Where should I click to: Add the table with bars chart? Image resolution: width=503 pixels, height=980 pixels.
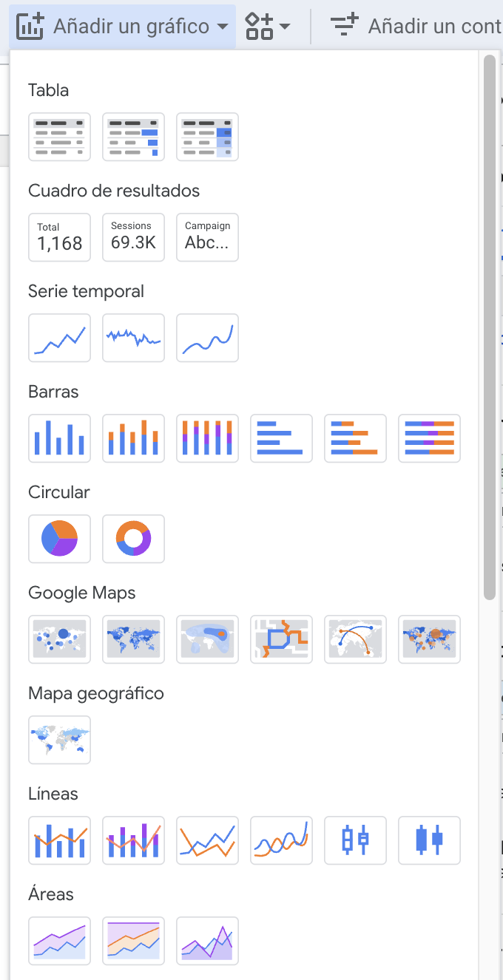point(133,137)
